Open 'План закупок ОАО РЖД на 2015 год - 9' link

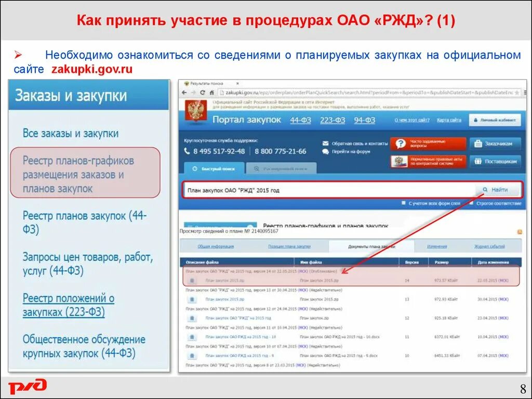click(240, 356)
